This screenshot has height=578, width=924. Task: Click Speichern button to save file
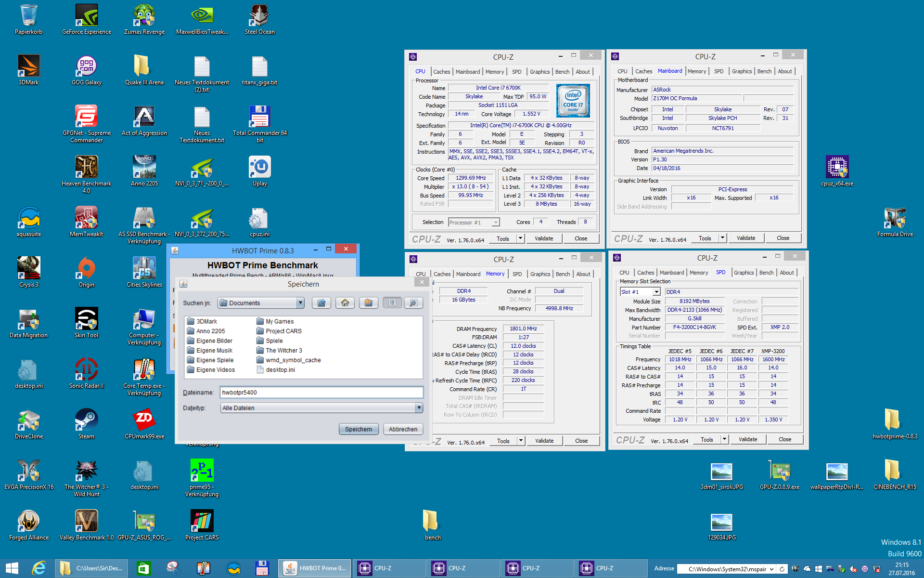pyautogui.click(x=359, y=429)
